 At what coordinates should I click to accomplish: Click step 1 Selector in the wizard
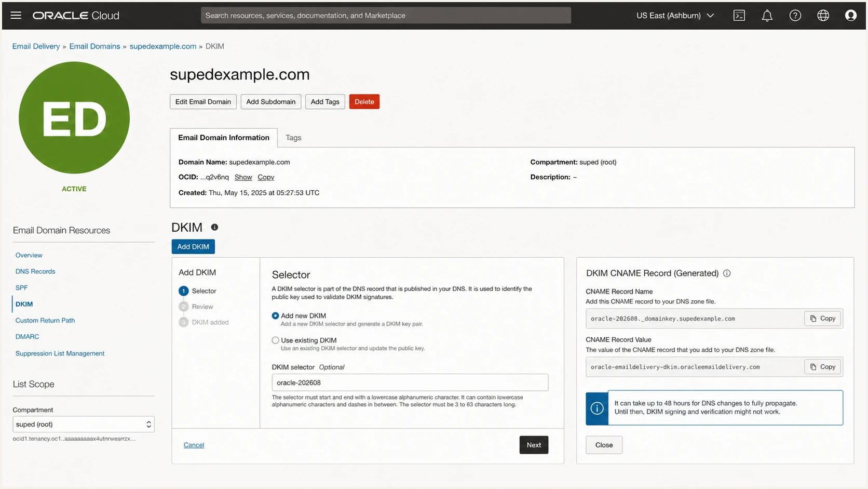tap(198, 291)
